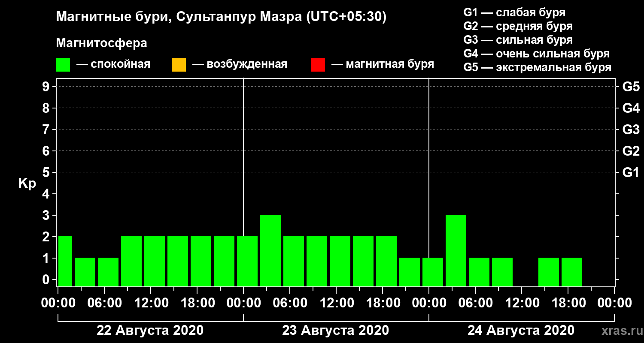
Task: Click the 24 Августа bar starting at 18:00
Action: click(572, 272)
